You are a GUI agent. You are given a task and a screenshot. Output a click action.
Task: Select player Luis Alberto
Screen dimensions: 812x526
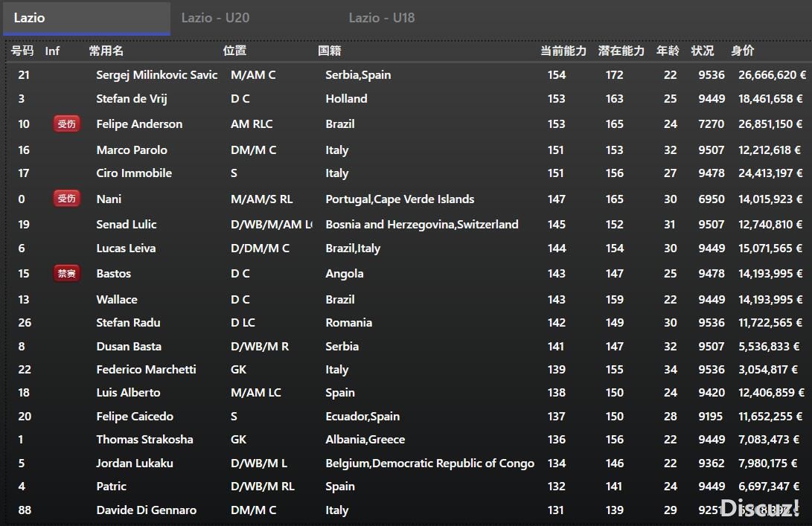coord(129,393)
